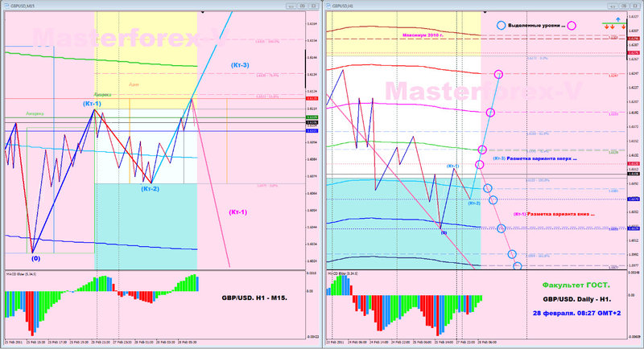Click '(Кт-1) Разметка варианта вниз ...' label
Image resolution: width=644 pixels, height=349 pixels.
coord(554,214)
